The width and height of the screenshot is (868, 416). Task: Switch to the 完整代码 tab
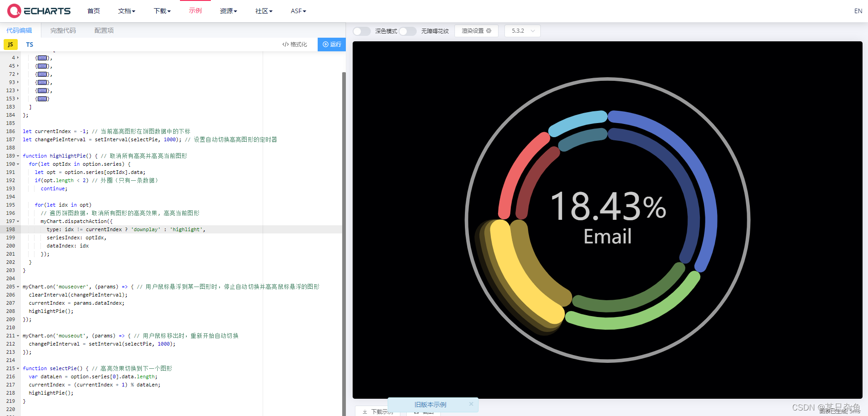coord(63,30)
